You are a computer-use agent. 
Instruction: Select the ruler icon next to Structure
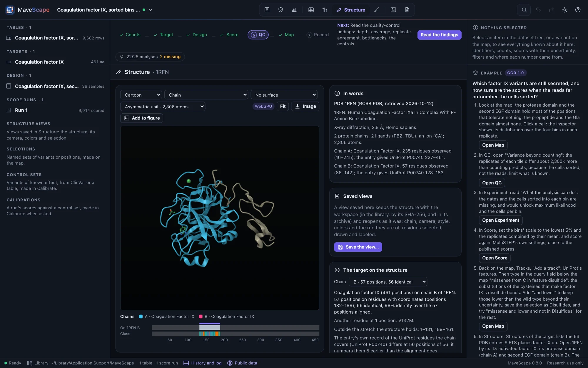coord(376,10)
